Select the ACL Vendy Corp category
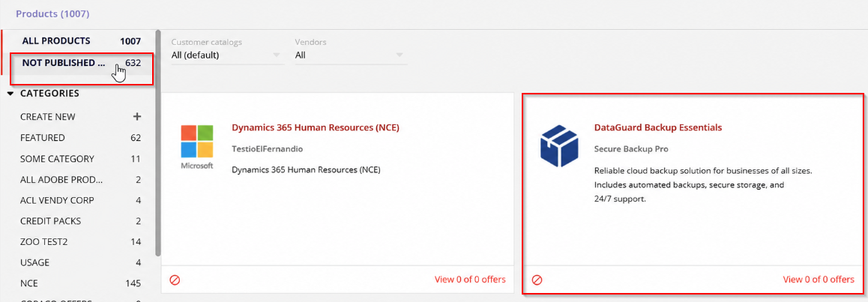The image size is (868, 302). [81, 200]
